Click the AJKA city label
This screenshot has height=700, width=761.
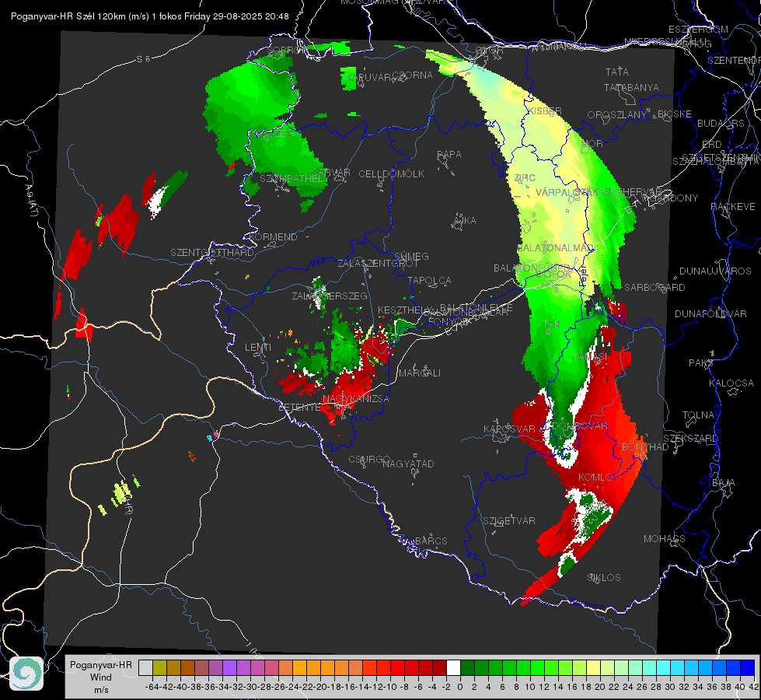[465, 220]
